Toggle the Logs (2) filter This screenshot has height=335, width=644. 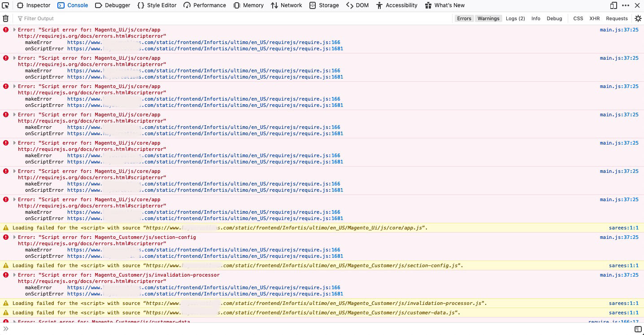pyautogui.click(x=515, y=18)
